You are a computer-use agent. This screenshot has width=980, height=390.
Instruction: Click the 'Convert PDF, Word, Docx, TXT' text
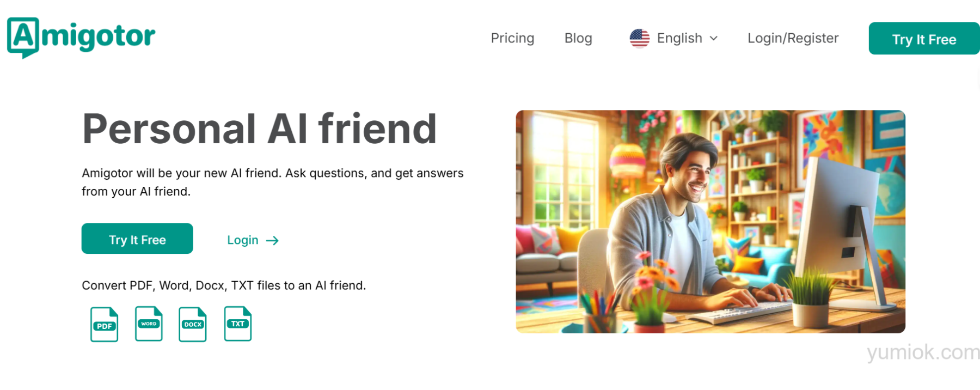click(224, 285)
